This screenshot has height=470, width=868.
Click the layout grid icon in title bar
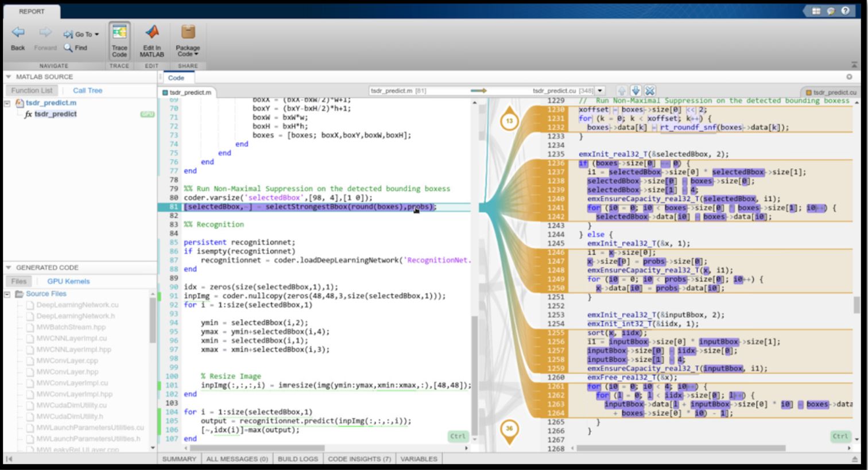click(x=816, y=11)
